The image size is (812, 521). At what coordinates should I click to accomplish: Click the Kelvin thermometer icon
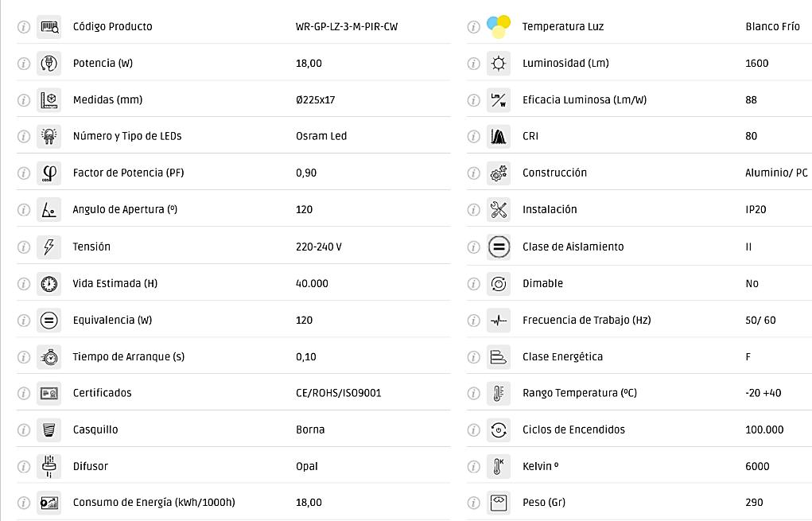coord(499,466)
